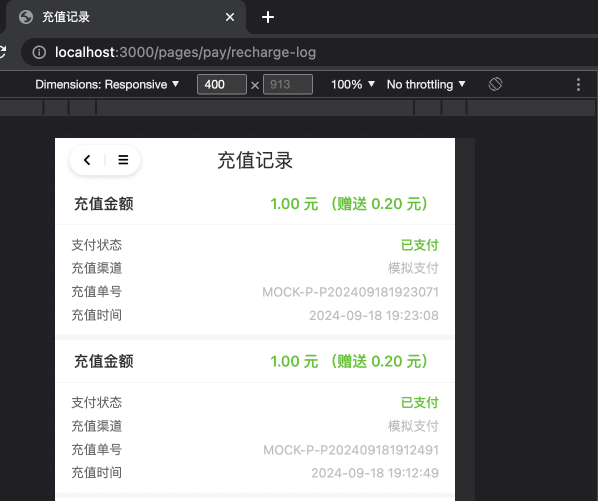Viewport: 598px width, 501px height.
Task: Open the hamburger menu in page header
Action: tap(123, 160)
